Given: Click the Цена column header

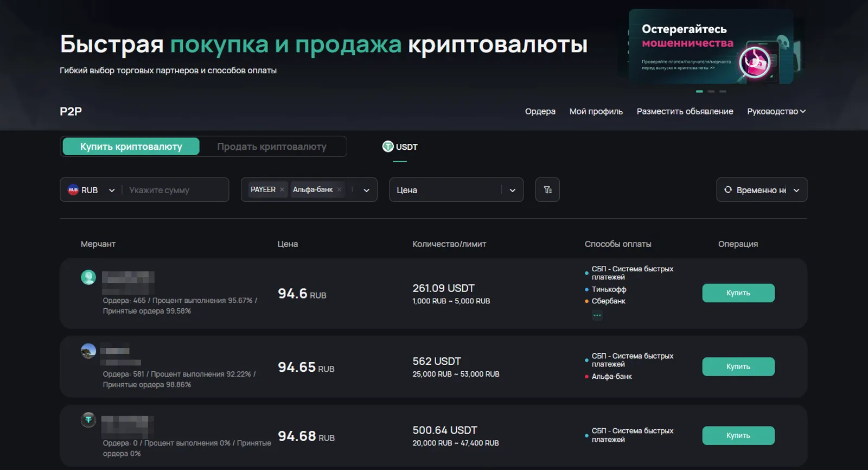Looking at the screenshot, I should coord(288,244).
